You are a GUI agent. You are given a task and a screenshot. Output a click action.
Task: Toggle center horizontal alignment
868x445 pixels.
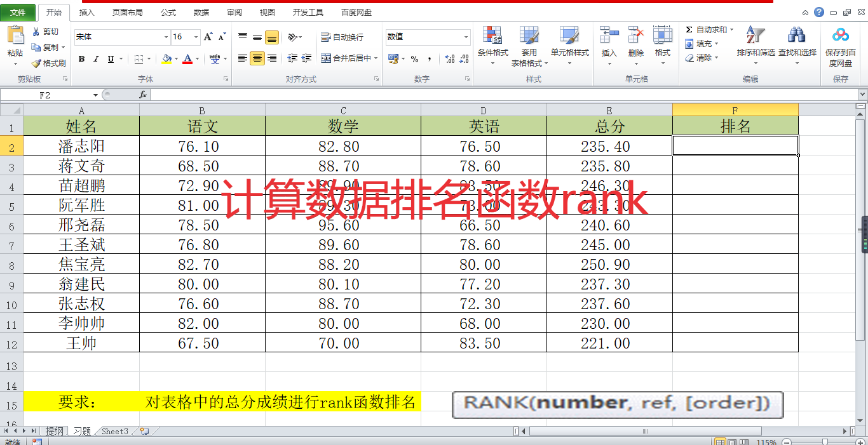[x=257, y=58]
